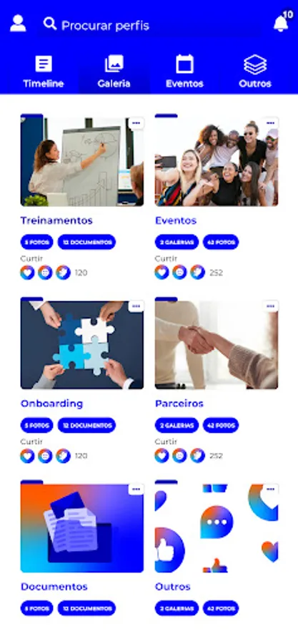Expand the Documentos card options menu
The width and height of the screenshot is (298, 644).
136,489
